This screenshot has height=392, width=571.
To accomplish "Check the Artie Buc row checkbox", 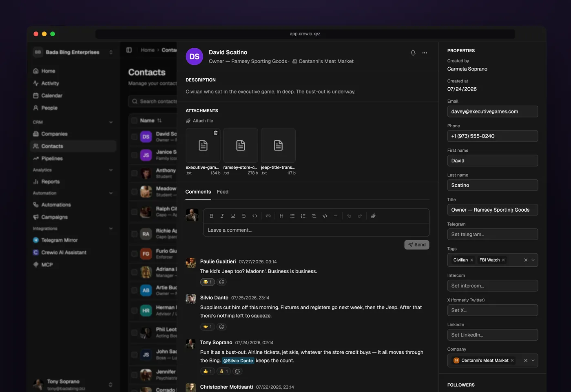I will point(134,290).
